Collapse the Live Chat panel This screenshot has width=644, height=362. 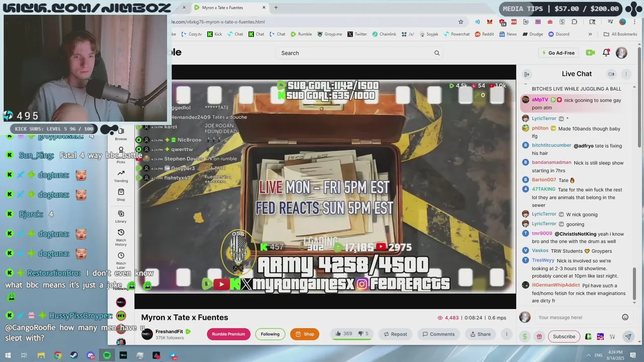[527, 74]
